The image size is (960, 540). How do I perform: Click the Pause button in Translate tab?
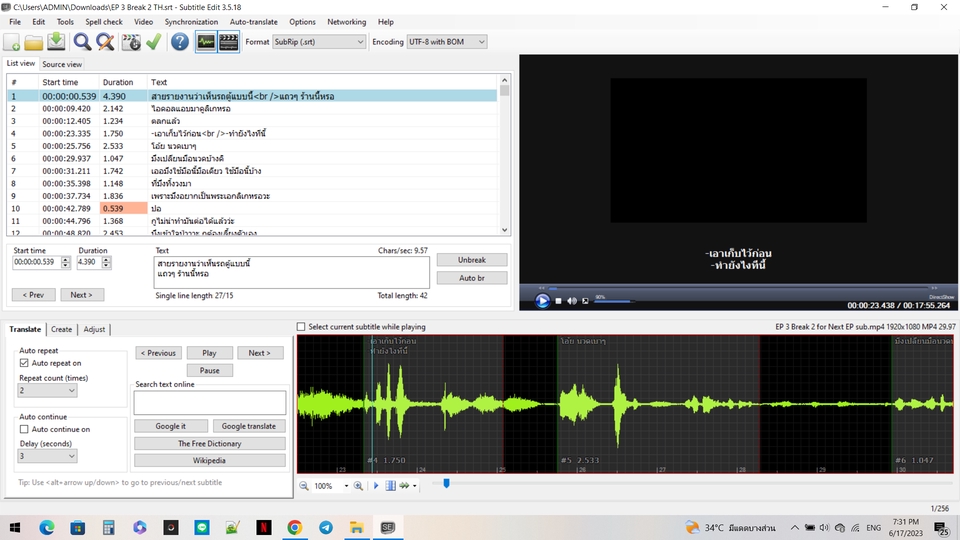click(x=209, y=370)
